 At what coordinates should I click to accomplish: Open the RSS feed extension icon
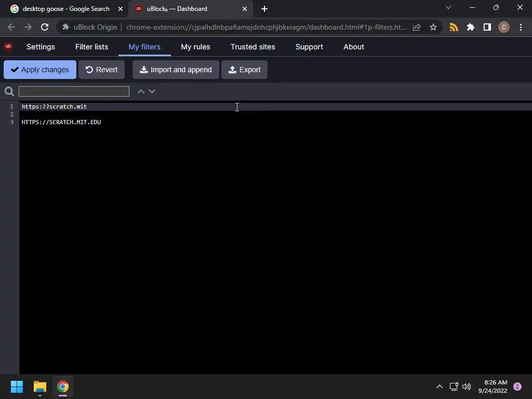click(454, 27)
